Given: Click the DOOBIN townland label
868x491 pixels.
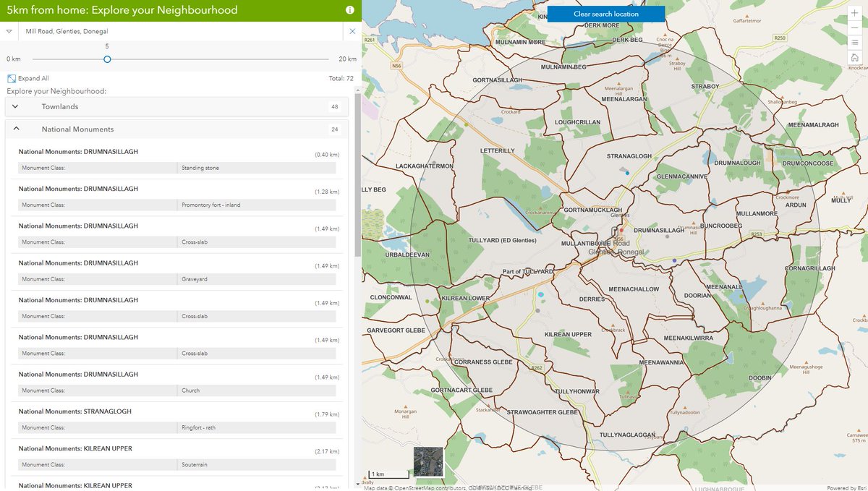Looking at the screenshot, I should click(x=759, y=378).
